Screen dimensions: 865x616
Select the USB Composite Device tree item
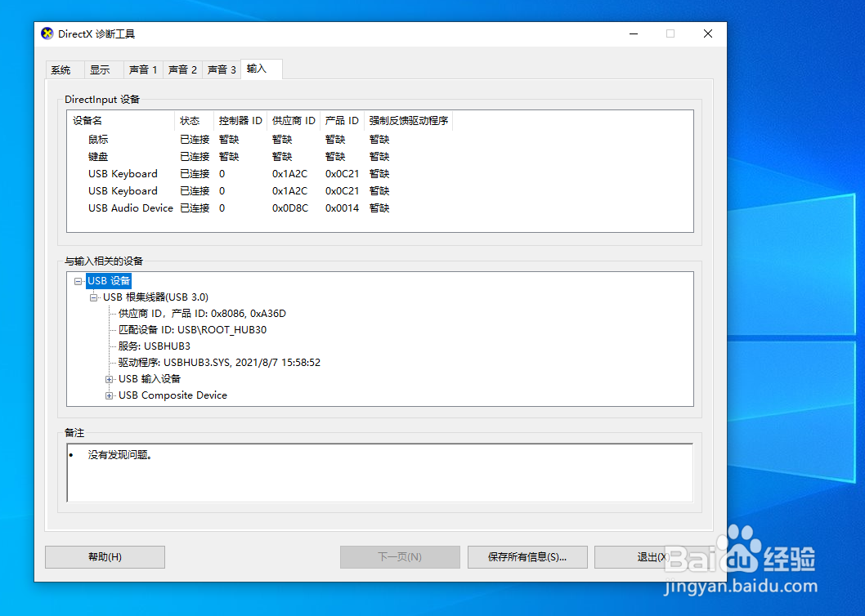[x=173, y=395]
